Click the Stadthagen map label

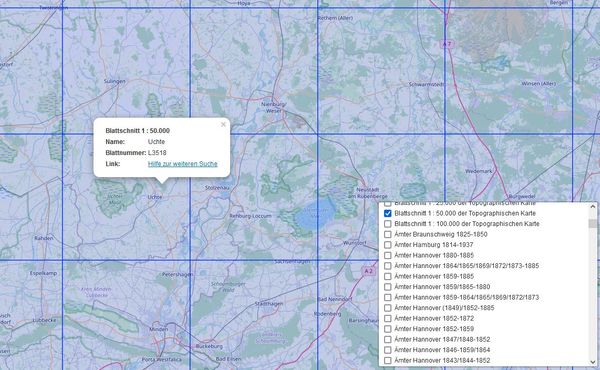[269, 304]
